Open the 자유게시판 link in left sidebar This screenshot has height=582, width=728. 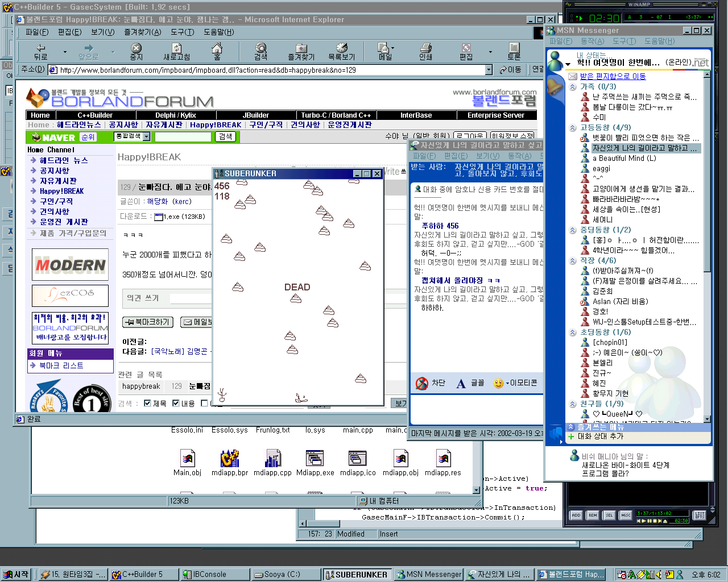(58, 181)
